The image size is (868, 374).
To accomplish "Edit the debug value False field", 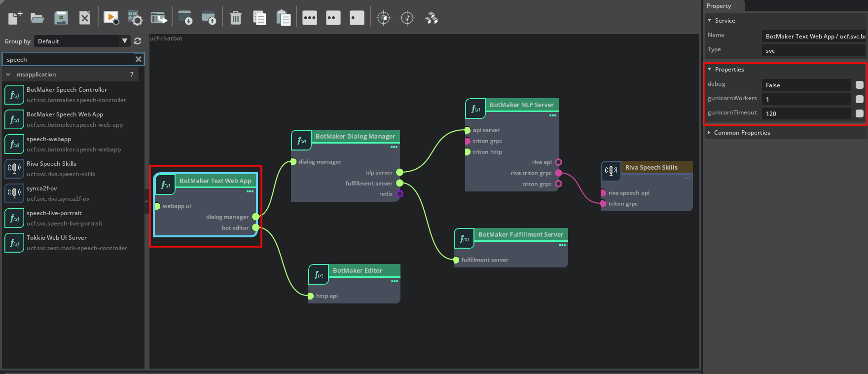I will coord(806,85).
